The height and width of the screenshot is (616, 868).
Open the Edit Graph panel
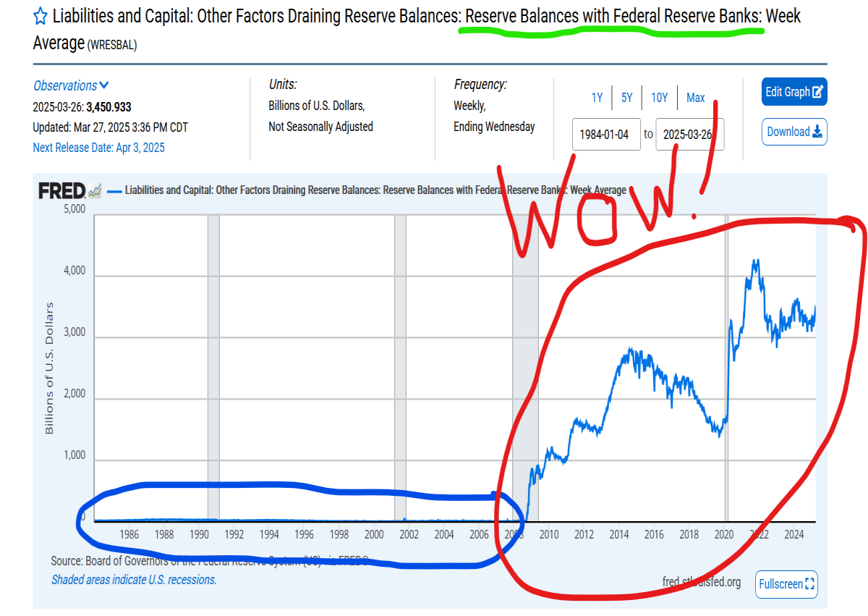(x=794, y=92)
